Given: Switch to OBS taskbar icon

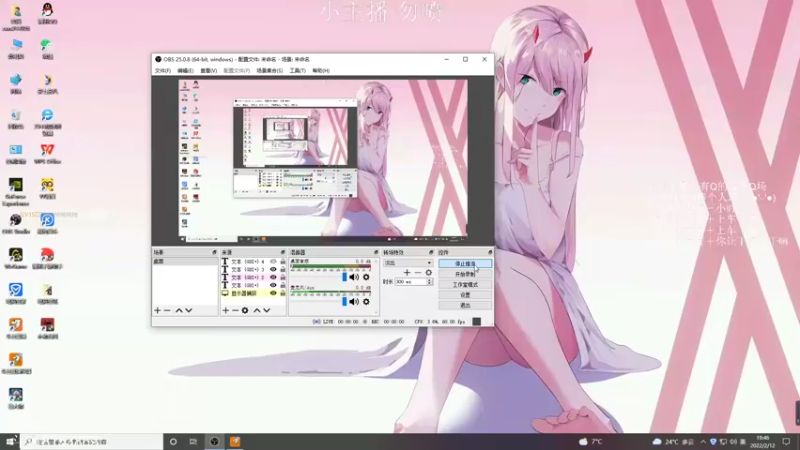Looking at the screenshot, I should (x=214, y=442).
